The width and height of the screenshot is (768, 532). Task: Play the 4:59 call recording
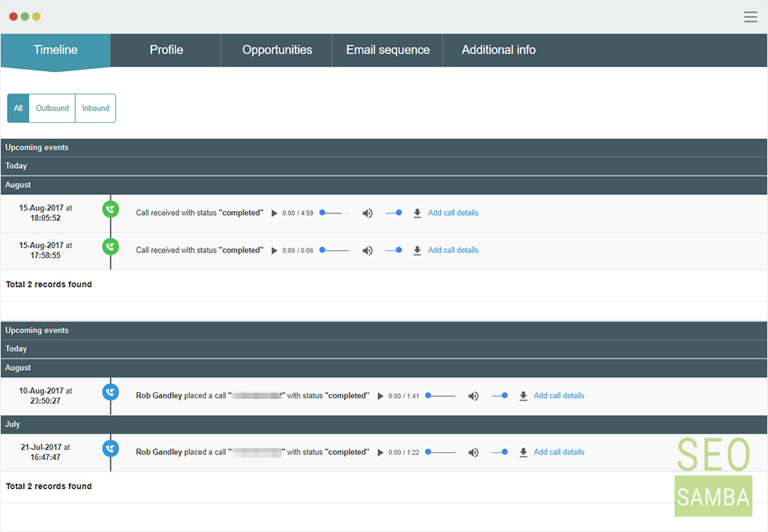click(x=274, y=213)
